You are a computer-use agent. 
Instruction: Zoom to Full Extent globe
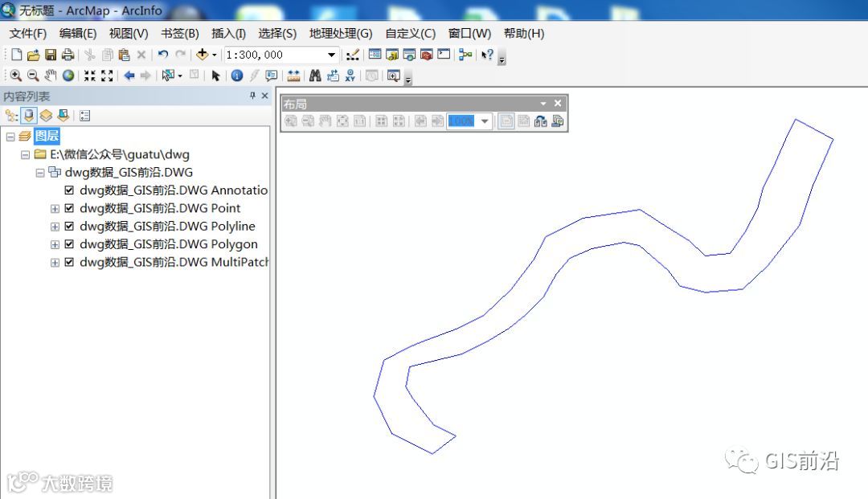tap(68, 76)
